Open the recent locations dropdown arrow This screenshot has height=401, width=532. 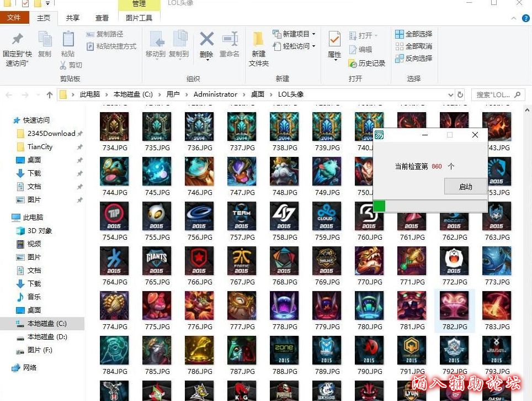38,95
